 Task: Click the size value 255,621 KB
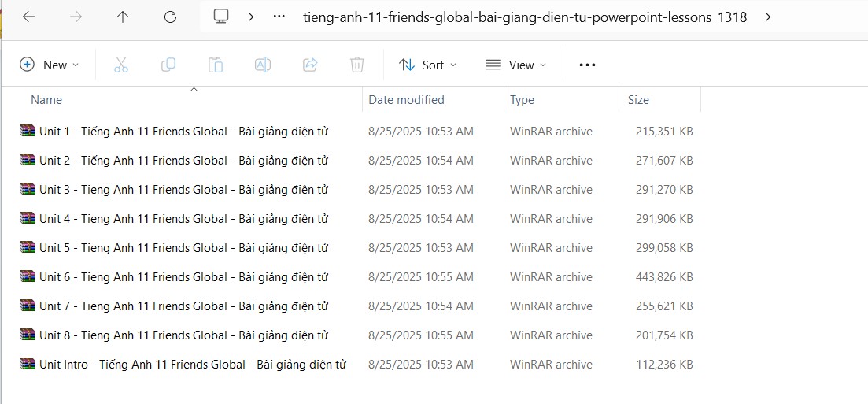coord(664,306)
